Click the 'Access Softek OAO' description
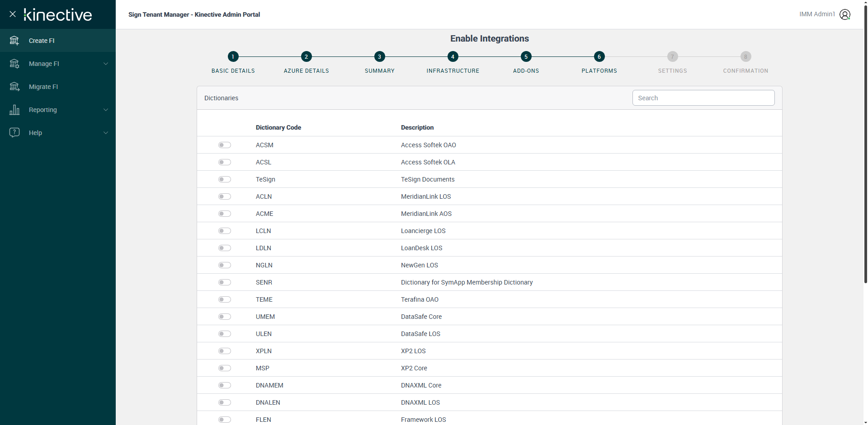This screenshot has height=425, width=868. click(x=429, y=145)
